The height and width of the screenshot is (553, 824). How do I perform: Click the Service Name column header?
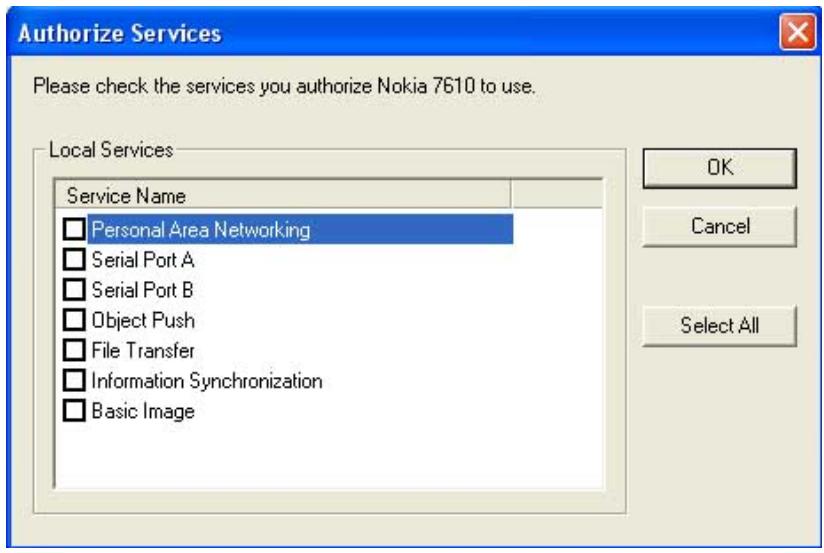point(283,196)
